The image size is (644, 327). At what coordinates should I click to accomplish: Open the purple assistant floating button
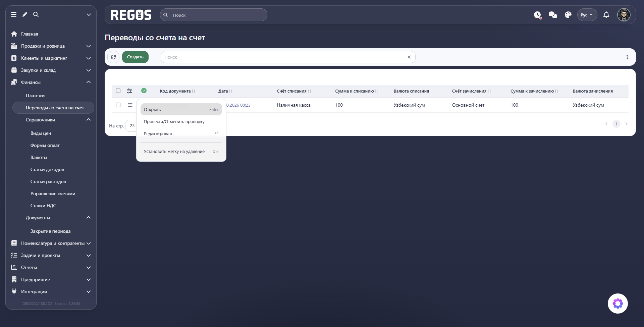[x=618, y=304]
